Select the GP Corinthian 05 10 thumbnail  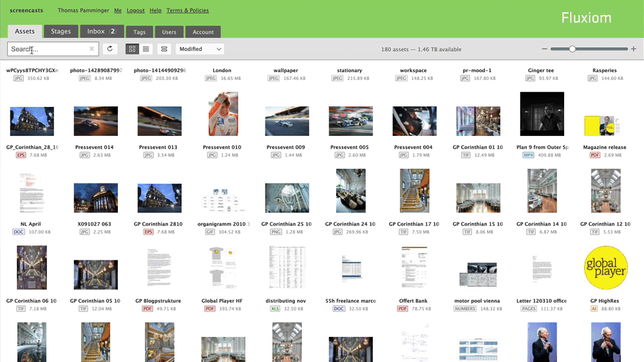[96, 275]
